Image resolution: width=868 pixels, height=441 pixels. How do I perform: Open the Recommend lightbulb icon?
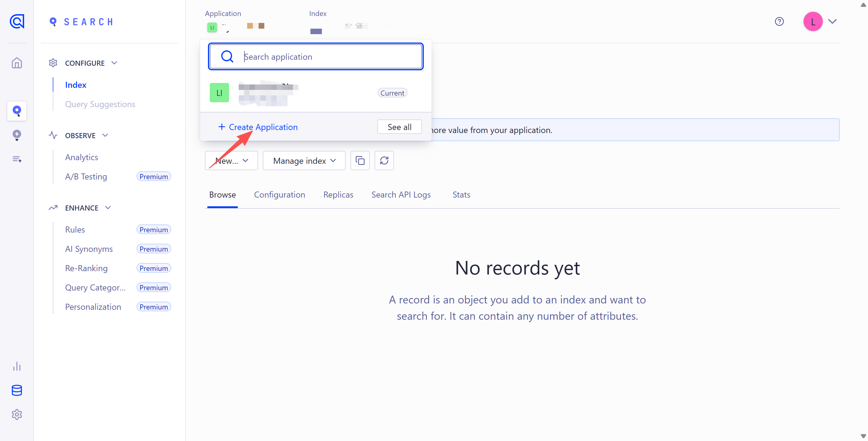click(x=17, y=135)
